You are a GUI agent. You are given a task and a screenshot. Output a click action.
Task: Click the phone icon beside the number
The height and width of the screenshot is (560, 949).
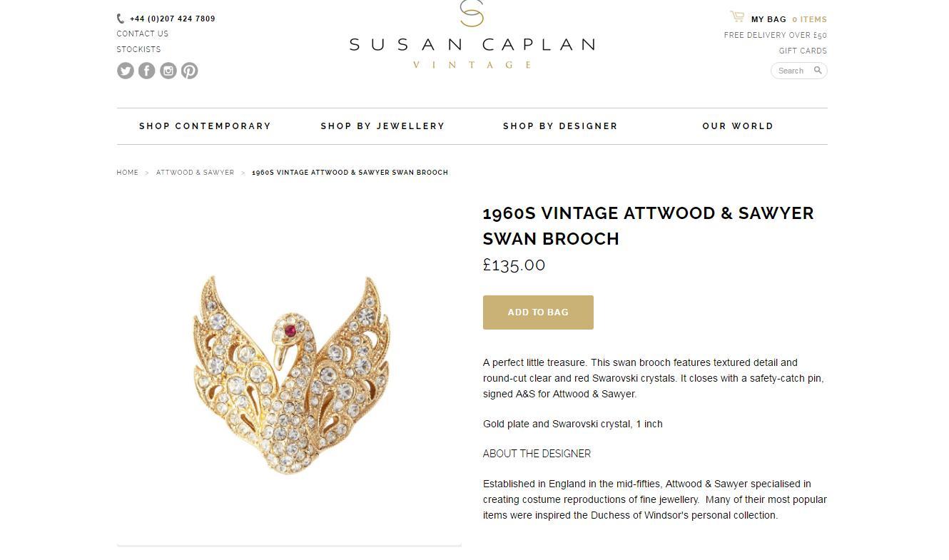click(121, 19)
